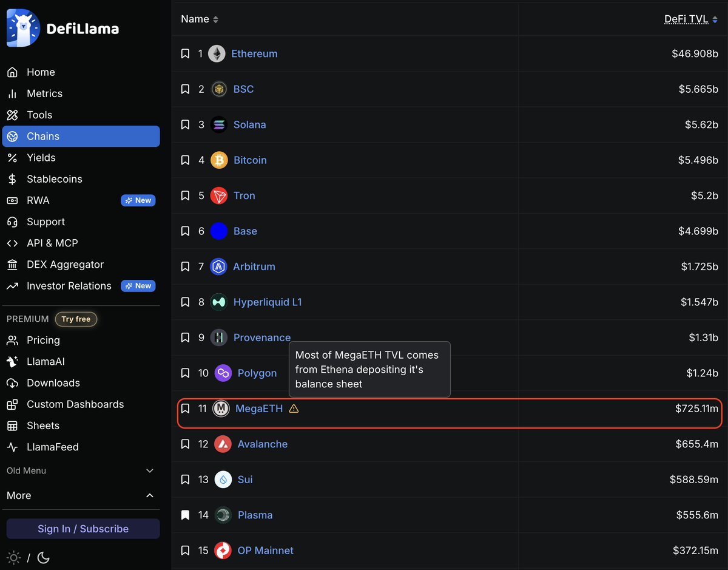Image resolution: width=728 pixels, height=570 pixels.
Task: Click the Avalanche logo icon
Action: [x=223, y=444]
